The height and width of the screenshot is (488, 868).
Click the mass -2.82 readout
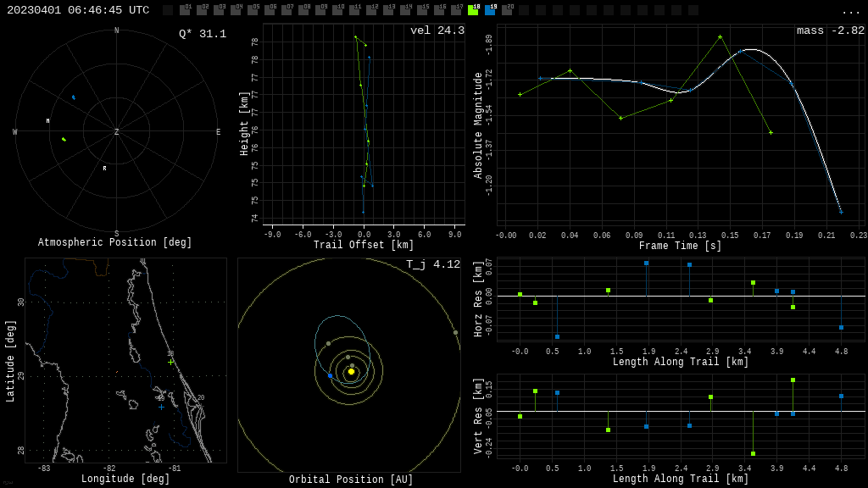830,30
